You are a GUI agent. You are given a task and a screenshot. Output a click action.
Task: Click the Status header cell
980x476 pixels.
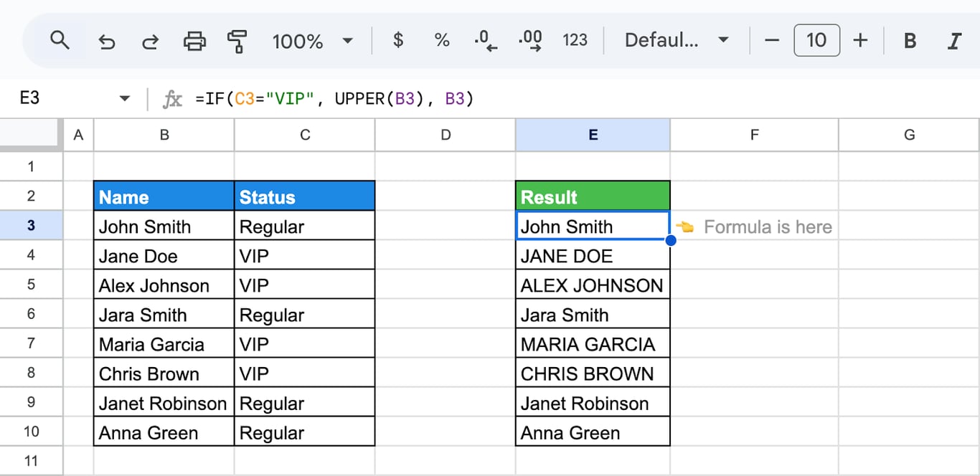305,196
